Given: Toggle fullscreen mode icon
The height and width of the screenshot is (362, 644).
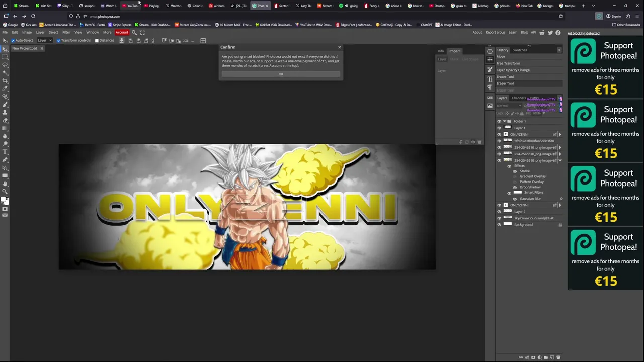Looking at the screenshot, I should 142,32.
